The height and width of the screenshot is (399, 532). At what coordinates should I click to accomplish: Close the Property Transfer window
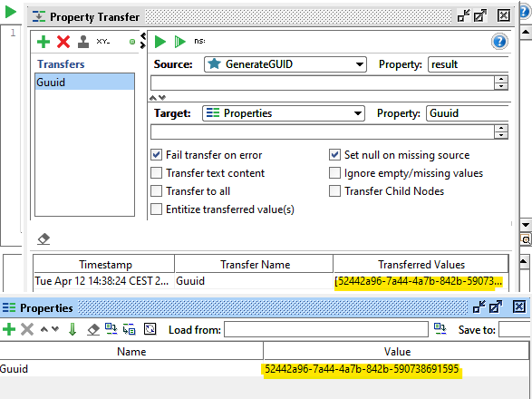pyautogui.click(x=504, y=15)
